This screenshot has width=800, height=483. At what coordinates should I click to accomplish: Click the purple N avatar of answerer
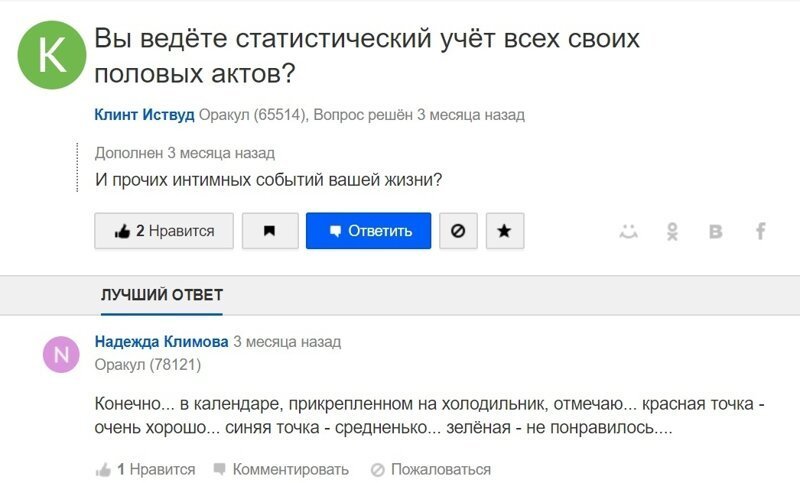click(61, 353)
